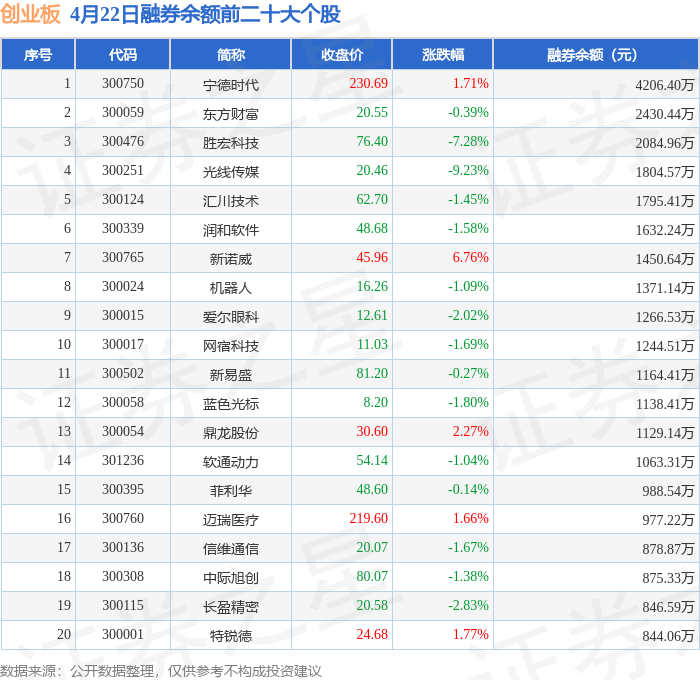Image resolution: width=700 pixels, height=680 pixels.
Task: Select the name 网宿科技
Action: point(231,346)
